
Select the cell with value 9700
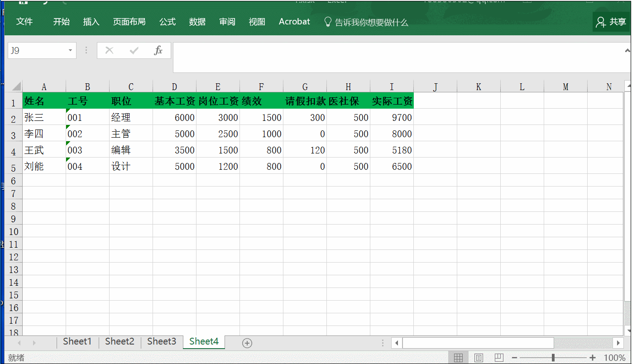392,117
